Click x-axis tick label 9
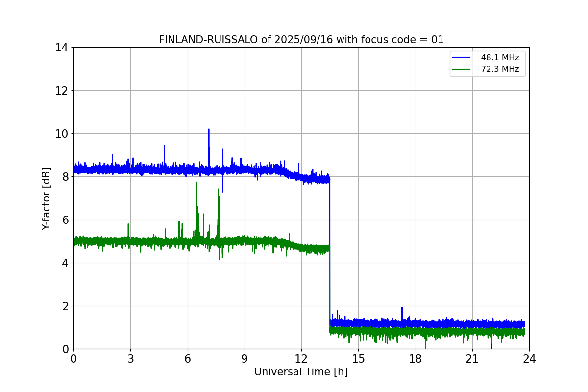Viewport: 588px width, 392px height. click(x=245, y=359)
